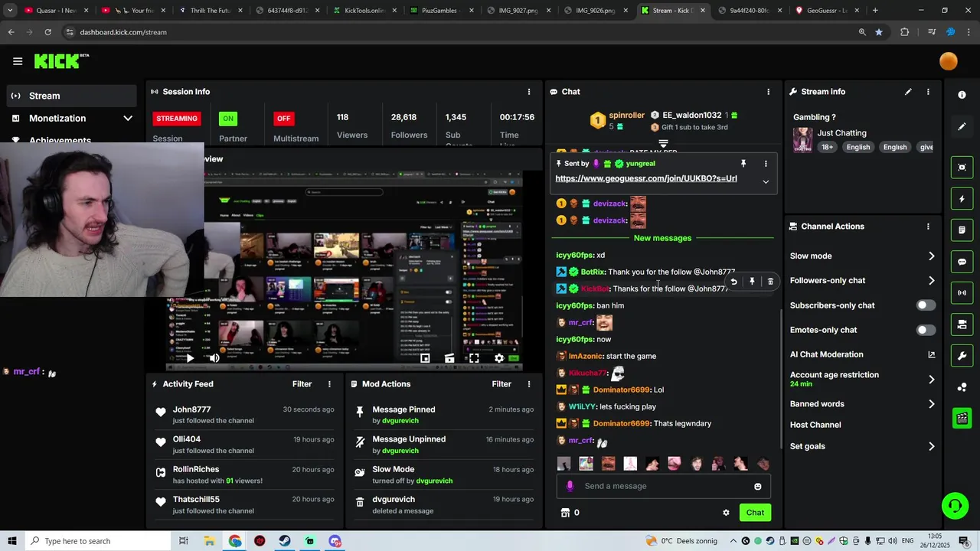This screenshot has height=551, width=980.
Task: Click dvgurevich link under Slow Mode entry
Action: (x=434, y=481)
